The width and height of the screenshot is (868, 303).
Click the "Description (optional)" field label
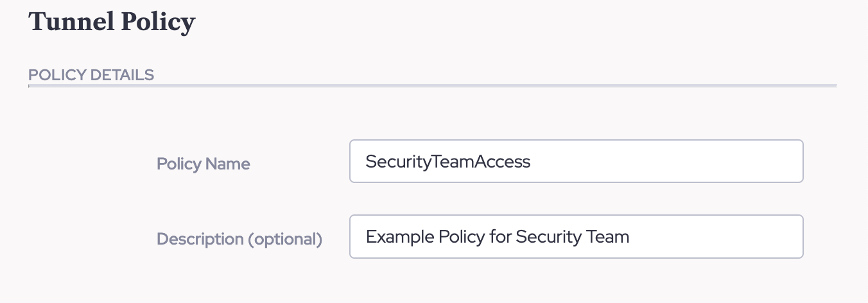point(239,239)
